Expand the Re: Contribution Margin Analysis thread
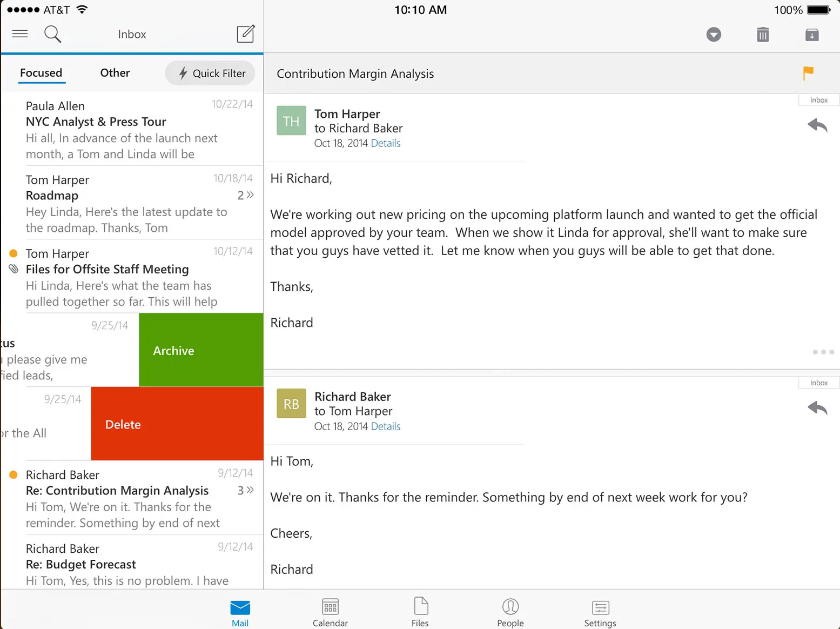 [245, 490]
